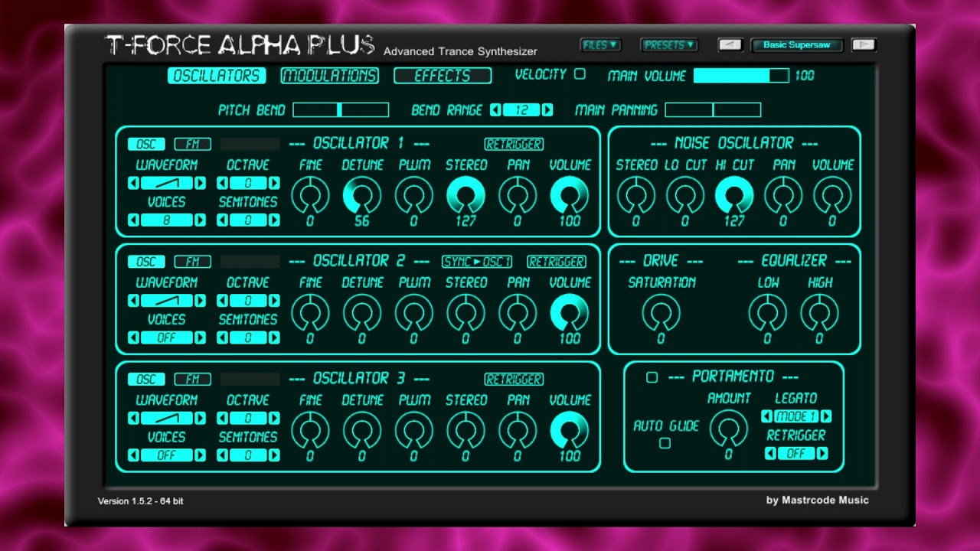Previous waveform arrow for Oscillator 2
The image size is (980, 551).
[x=134, y=301]
